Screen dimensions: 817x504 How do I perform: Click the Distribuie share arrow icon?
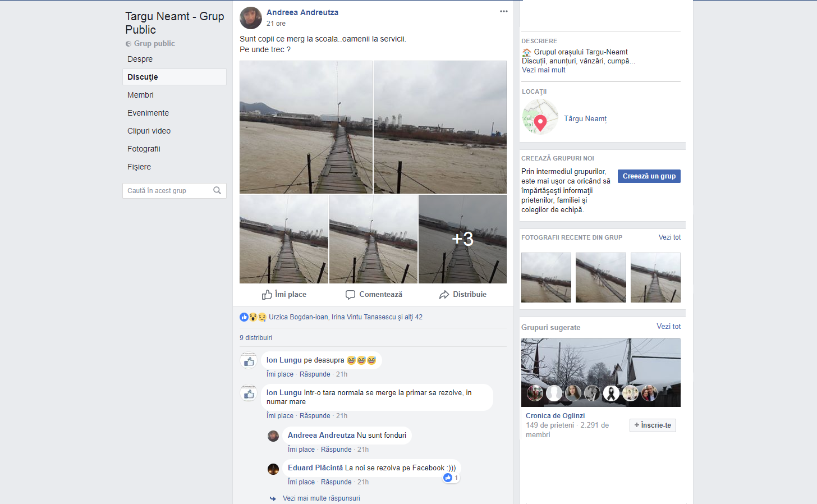444,295
